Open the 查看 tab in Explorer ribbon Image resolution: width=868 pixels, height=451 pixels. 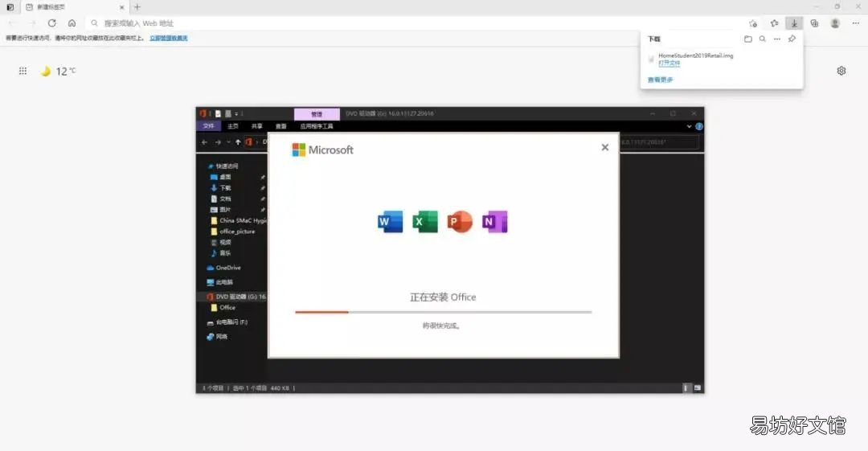coord(281,126)
